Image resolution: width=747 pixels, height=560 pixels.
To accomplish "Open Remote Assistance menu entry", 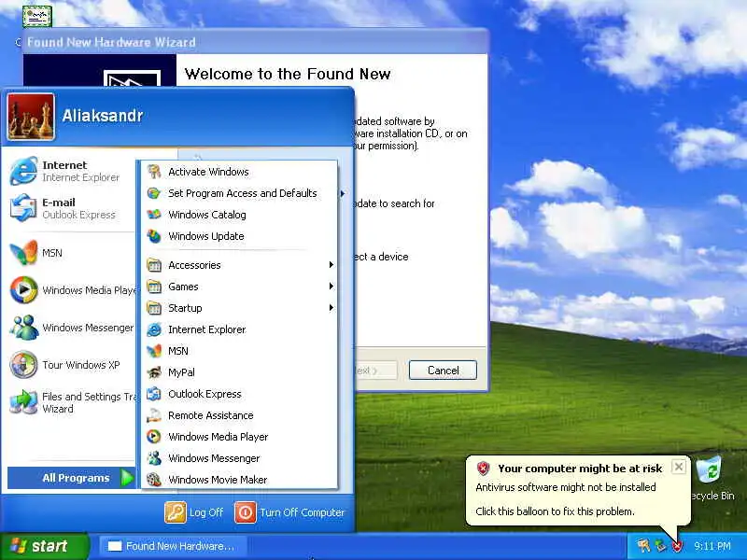I will coord(239,415).
